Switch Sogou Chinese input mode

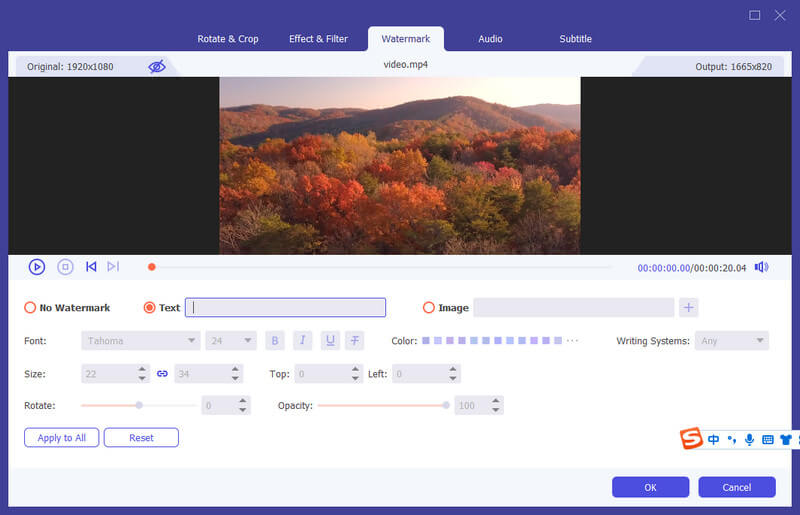(x=713, y=439)
